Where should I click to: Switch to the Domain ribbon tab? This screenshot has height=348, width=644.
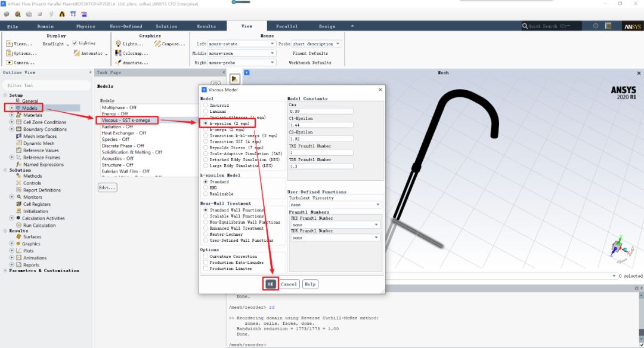[45, 26]
